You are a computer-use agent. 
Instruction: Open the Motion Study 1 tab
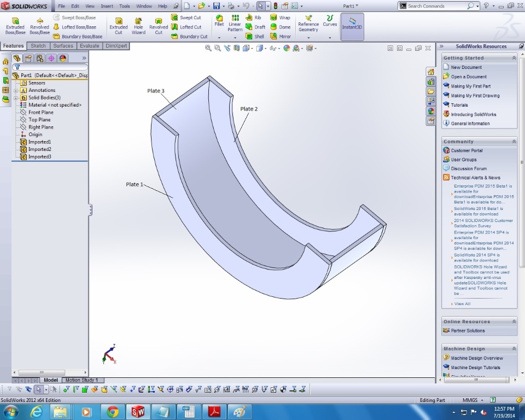pos(81,380)
